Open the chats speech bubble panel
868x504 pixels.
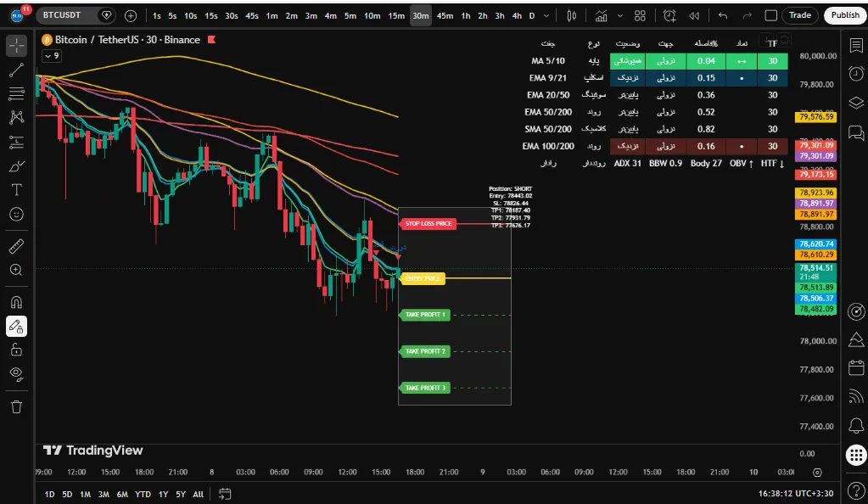point(856,132)
